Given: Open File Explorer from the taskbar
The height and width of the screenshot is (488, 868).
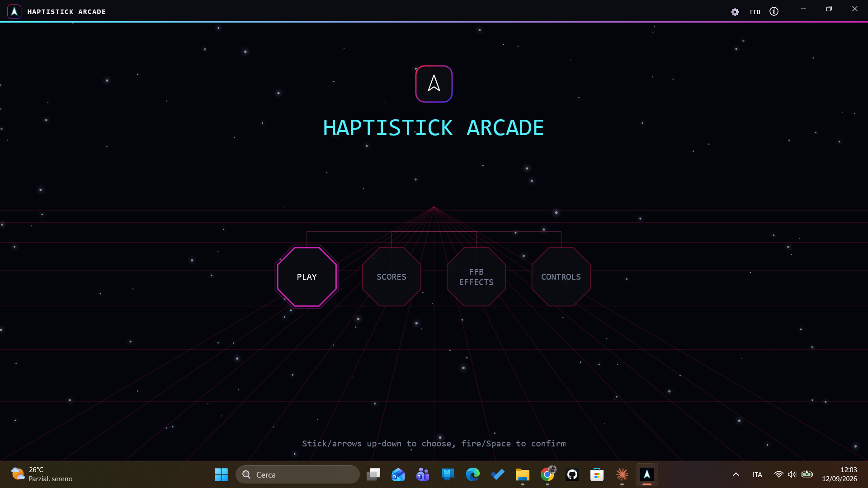Looking at the screenshot, I should pyautogui.click(x=523, y=474).
